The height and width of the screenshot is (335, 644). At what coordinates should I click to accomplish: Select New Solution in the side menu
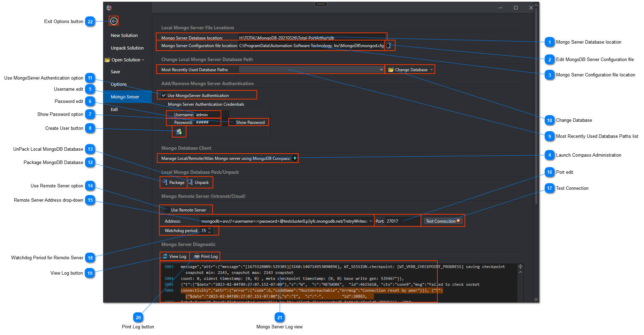tap(124, 35)
